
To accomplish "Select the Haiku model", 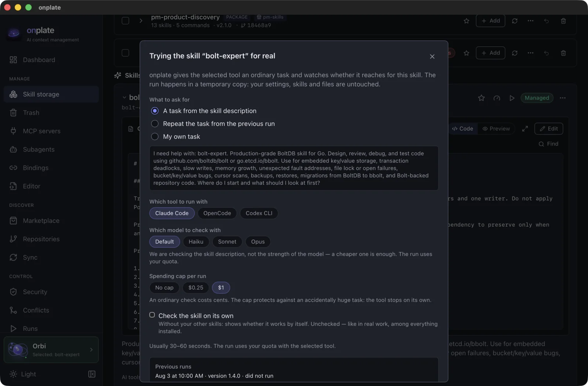I will click(196, 242).
